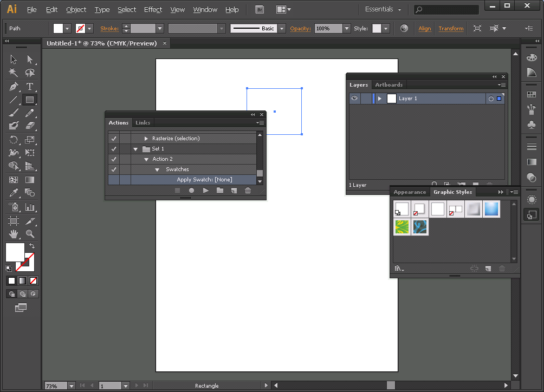
Task: Click the delete icon in Actions panel
Action: [x=248, y=191]
